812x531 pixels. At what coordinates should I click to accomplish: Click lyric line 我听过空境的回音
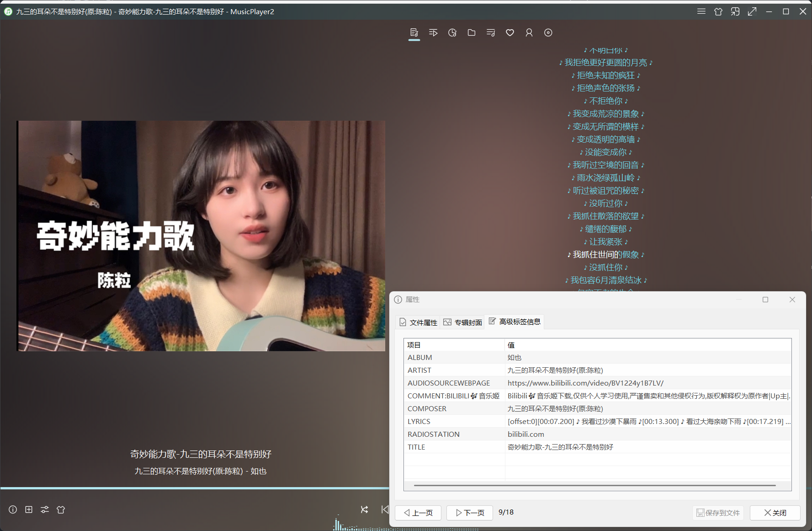pos(606,165)
